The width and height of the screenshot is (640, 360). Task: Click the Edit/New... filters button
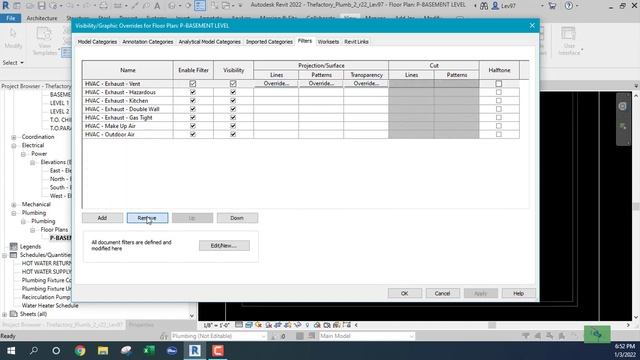pos(224,245)
